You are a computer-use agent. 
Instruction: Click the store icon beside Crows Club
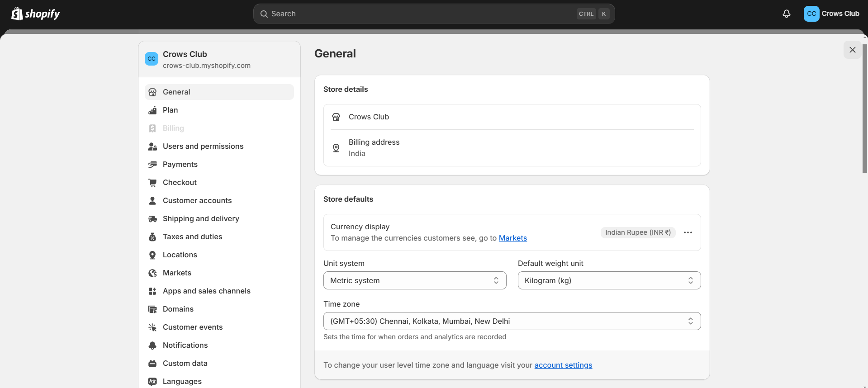(336, 117)
